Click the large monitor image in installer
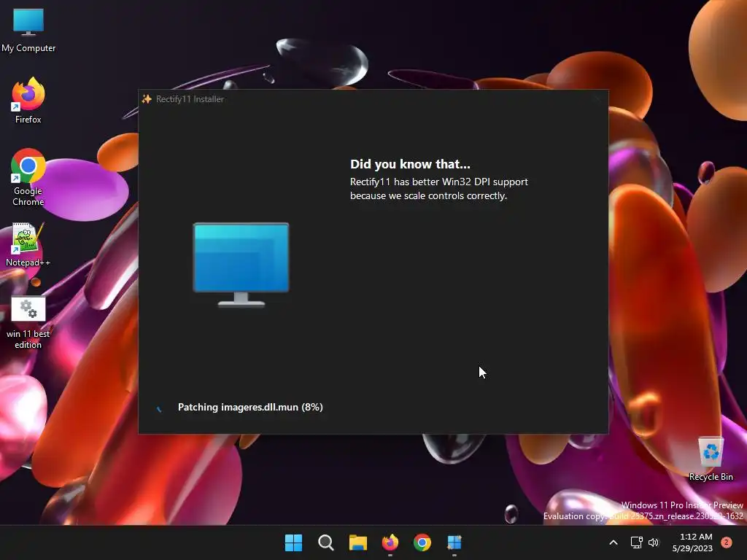 [x=241, y=265]
